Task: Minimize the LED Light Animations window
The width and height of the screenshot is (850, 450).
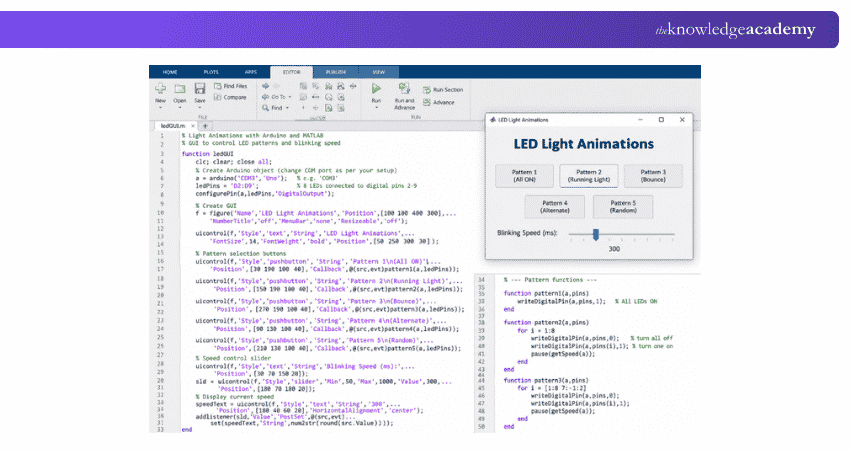Action: click(x=641, y=120)
